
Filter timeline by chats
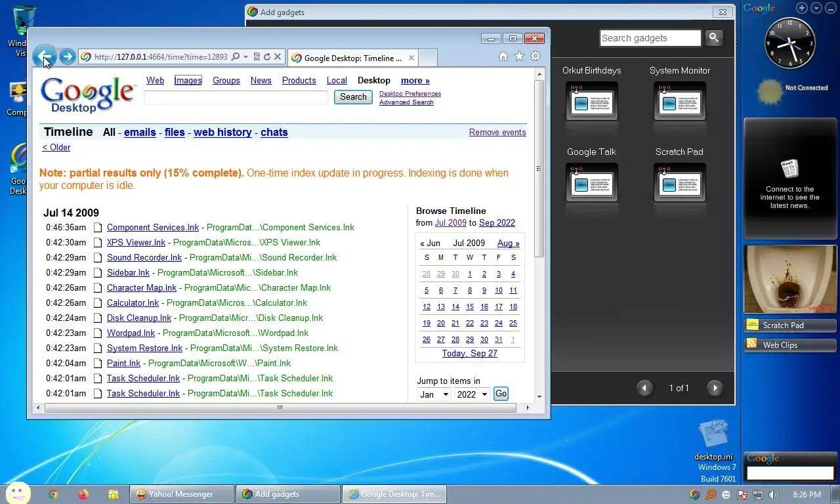click(274, 132)
